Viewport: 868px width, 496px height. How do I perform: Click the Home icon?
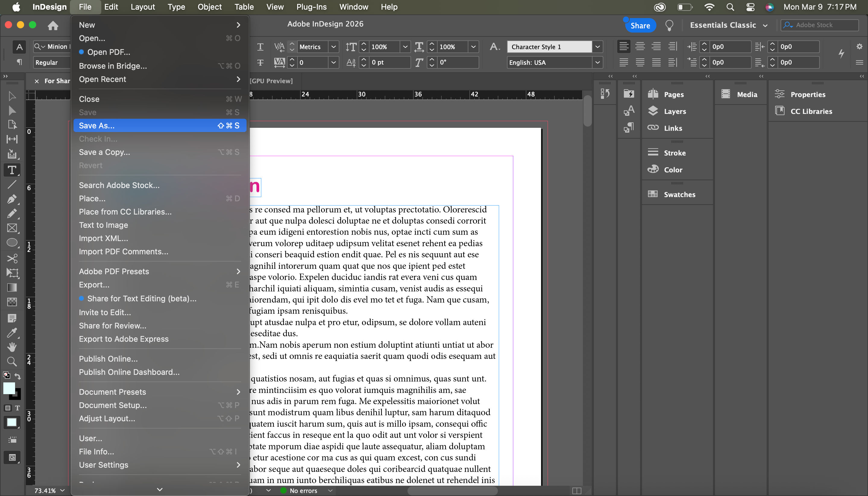[x=53, y=26]
